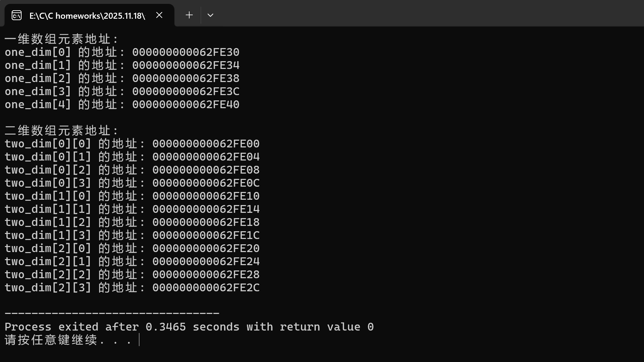
Task: Click the two_dim[1][1] address line
Action: (132, 209)
